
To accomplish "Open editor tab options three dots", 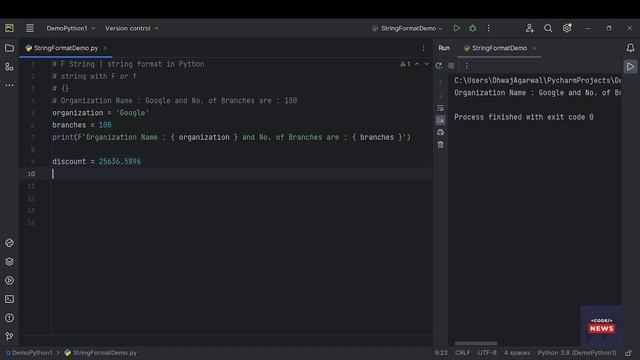I will tap(423, 48).
